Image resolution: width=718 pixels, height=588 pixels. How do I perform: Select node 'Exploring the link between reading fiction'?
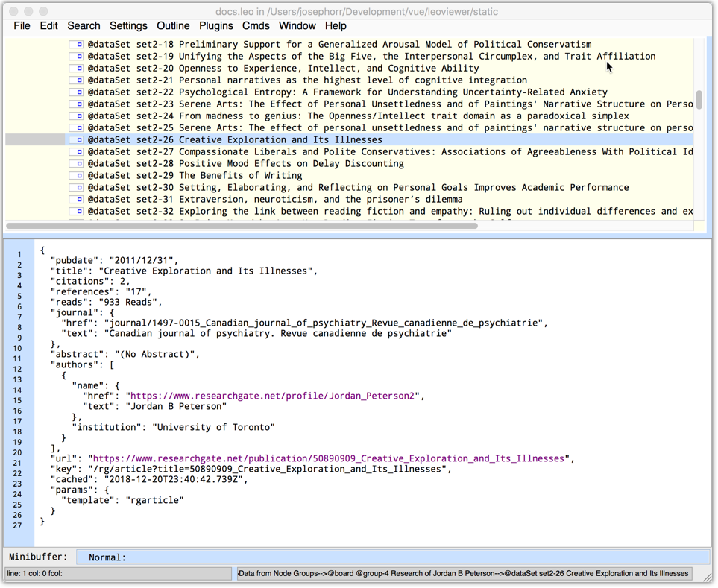[x=390, y=211]
